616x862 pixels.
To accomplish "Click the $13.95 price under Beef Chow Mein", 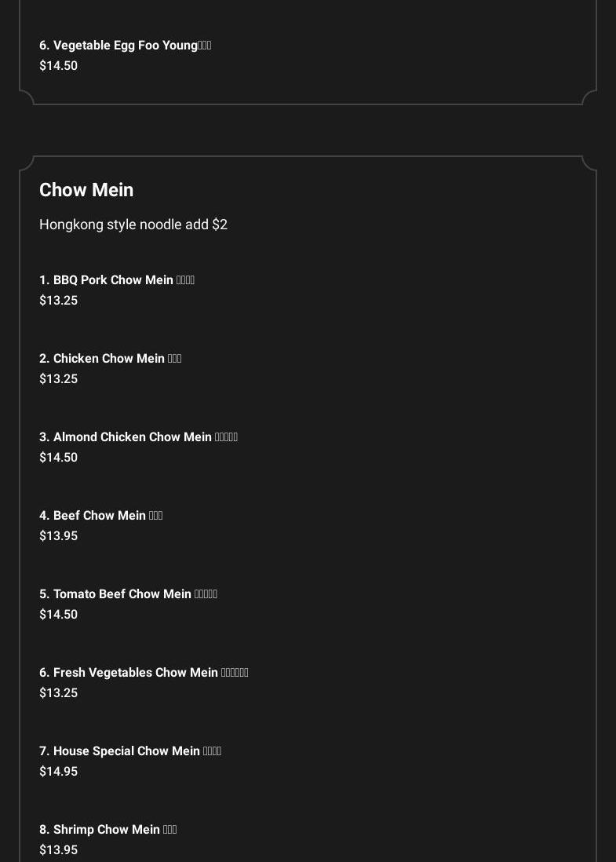I will (59, 536).
